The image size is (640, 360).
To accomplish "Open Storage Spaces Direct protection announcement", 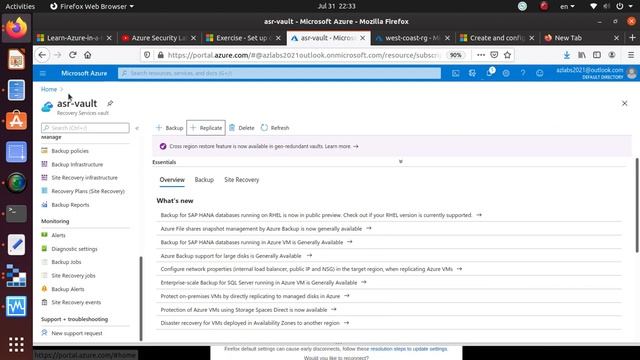I will (248, 310).
